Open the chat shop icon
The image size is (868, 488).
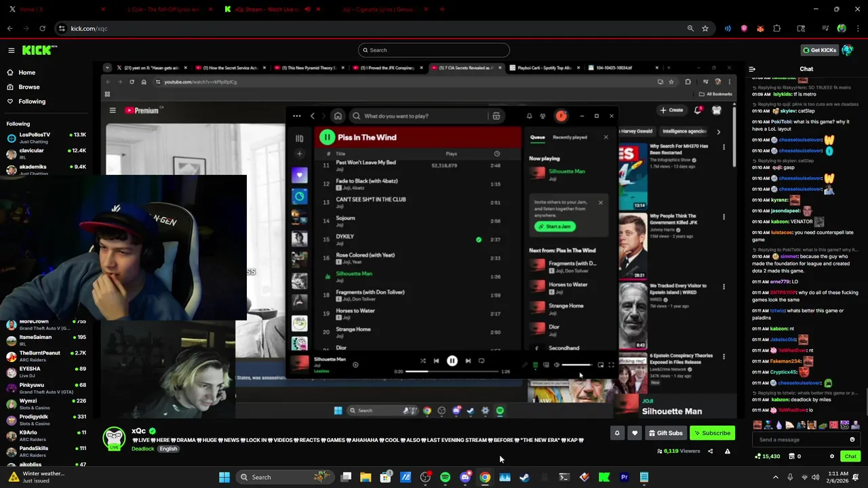pos(795,456)
